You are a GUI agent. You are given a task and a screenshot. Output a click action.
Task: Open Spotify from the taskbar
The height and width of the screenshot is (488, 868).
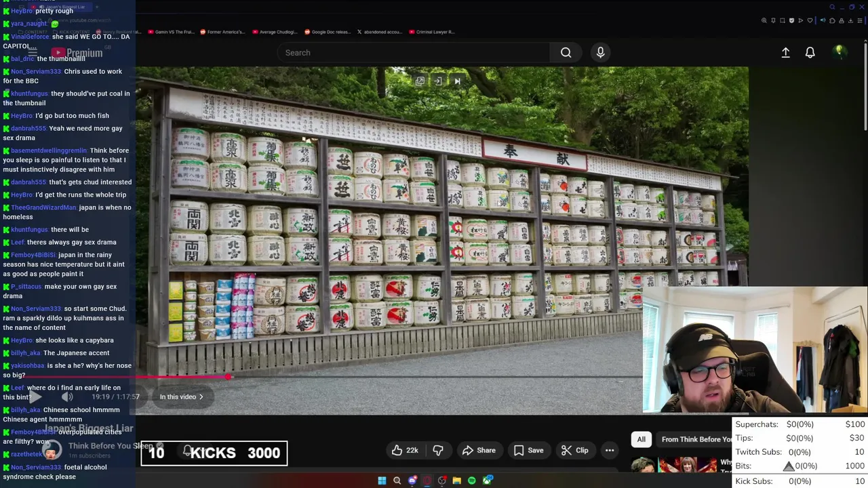471,481
